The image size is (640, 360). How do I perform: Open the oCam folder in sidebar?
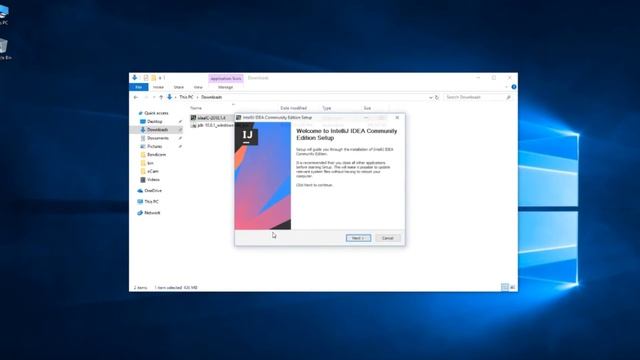click(x=153, y=171)
